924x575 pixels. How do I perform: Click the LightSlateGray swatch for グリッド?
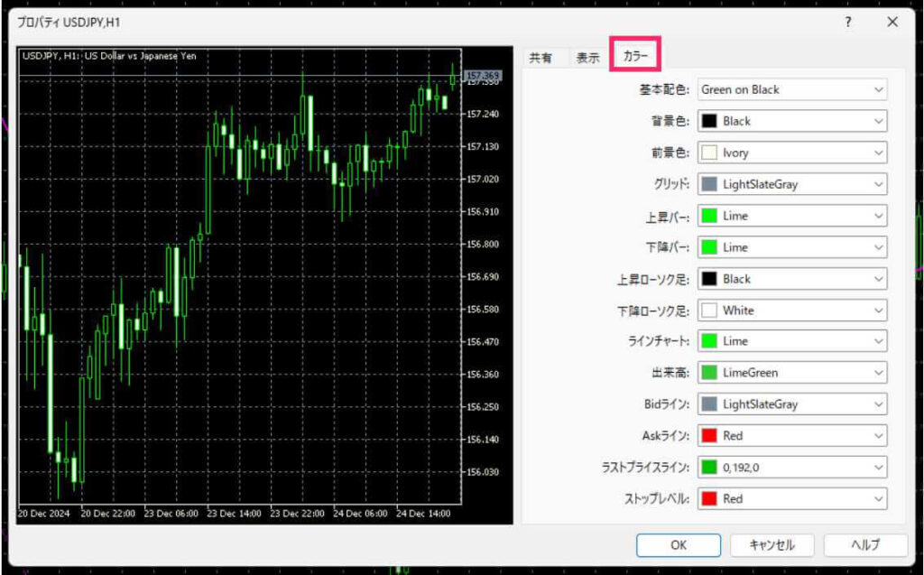pyautogui.click(x=709, y=184)
